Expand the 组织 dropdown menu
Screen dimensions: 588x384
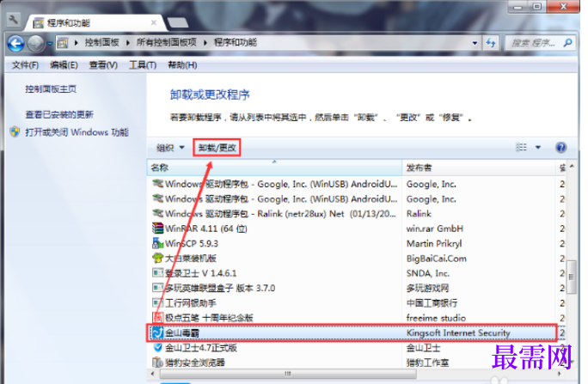tap(170, 148)
